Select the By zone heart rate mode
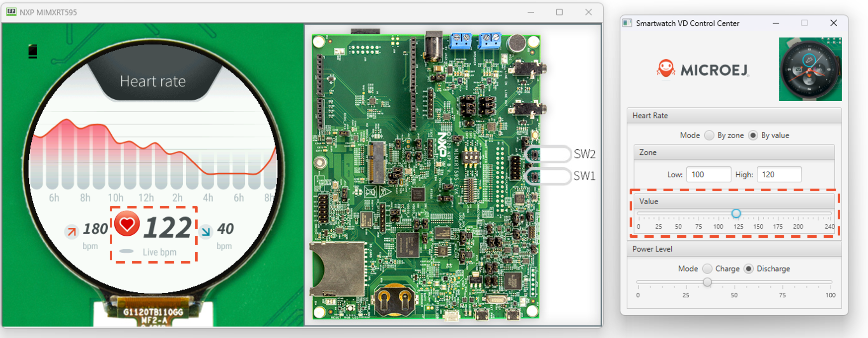Viewport: 868px width, 338px height. [709, 135]
